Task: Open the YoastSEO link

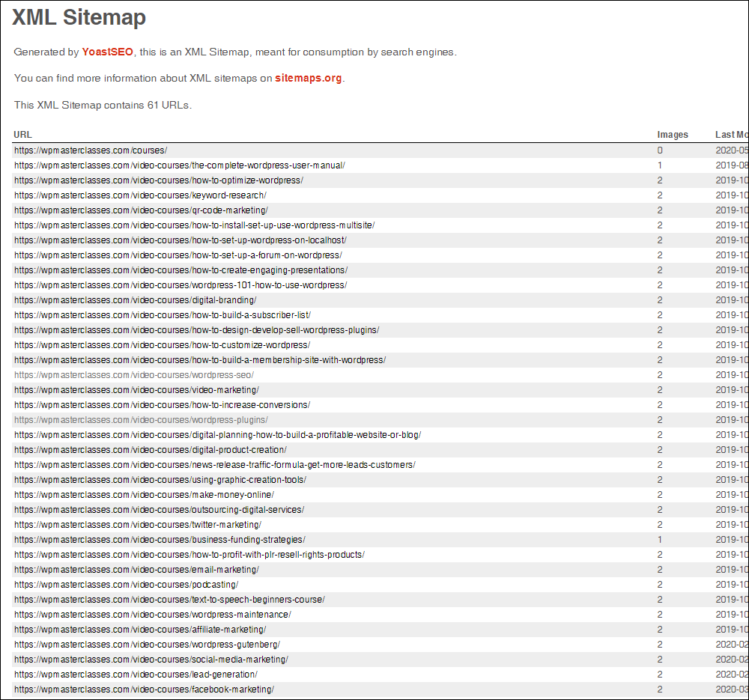Action: point(107,52)
